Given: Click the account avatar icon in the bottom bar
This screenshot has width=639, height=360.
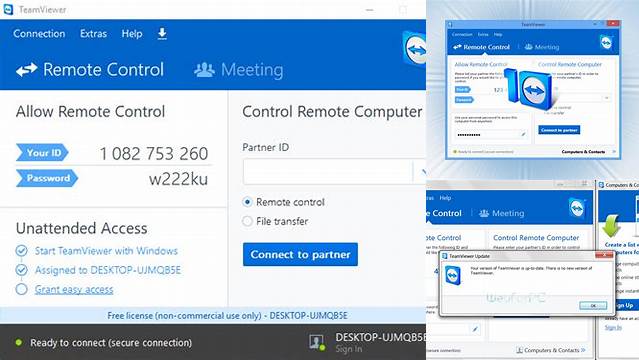Looking at the screenshot, I should point(317,342).
